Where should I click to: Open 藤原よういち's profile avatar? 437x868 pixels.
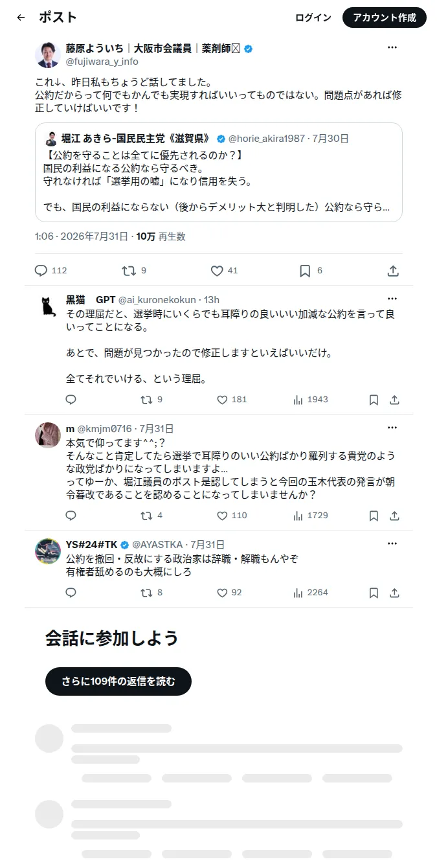point(48,54)
